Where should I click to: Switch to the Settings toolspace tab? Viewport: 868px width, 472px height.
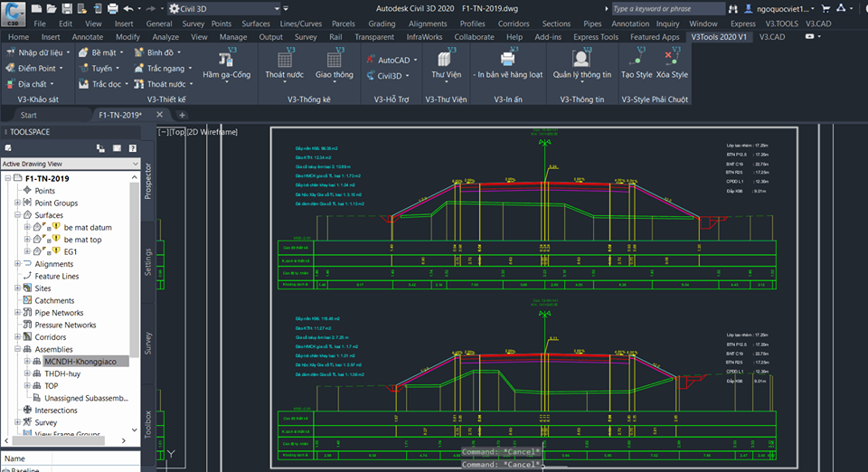pyautogui.click(x=148, y=261)
